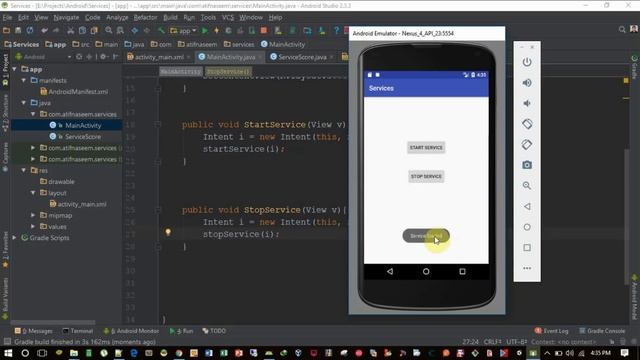640x360 pixels.
Task: Click the emulator Power button icon
Action: (x=527, y=62)
